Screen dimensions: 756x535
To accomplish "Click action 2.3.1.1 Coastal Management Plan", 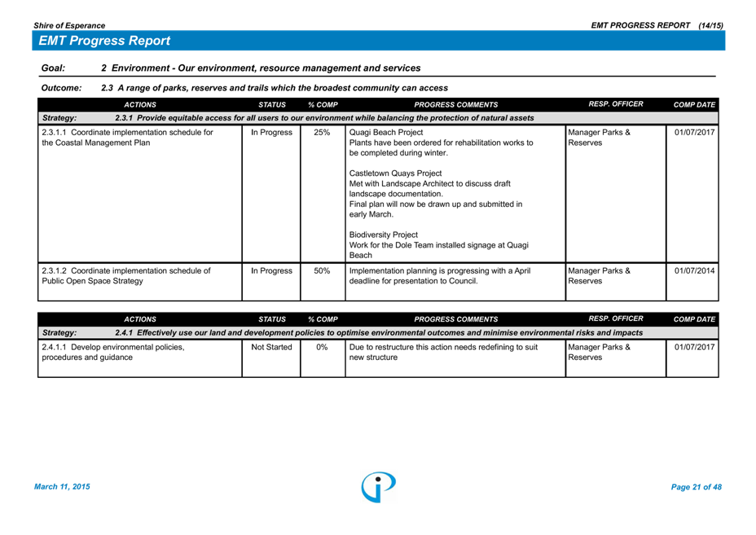I will (x=127, y=138).
